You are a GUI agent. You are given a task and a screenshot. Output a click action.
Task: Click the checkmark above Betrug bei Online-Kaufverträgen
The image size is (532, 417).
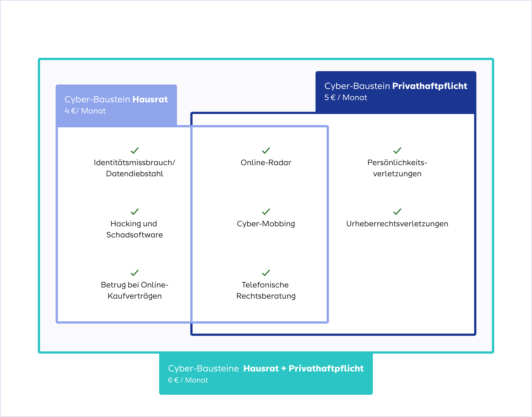pyautogui.click(x=135, y=273)
